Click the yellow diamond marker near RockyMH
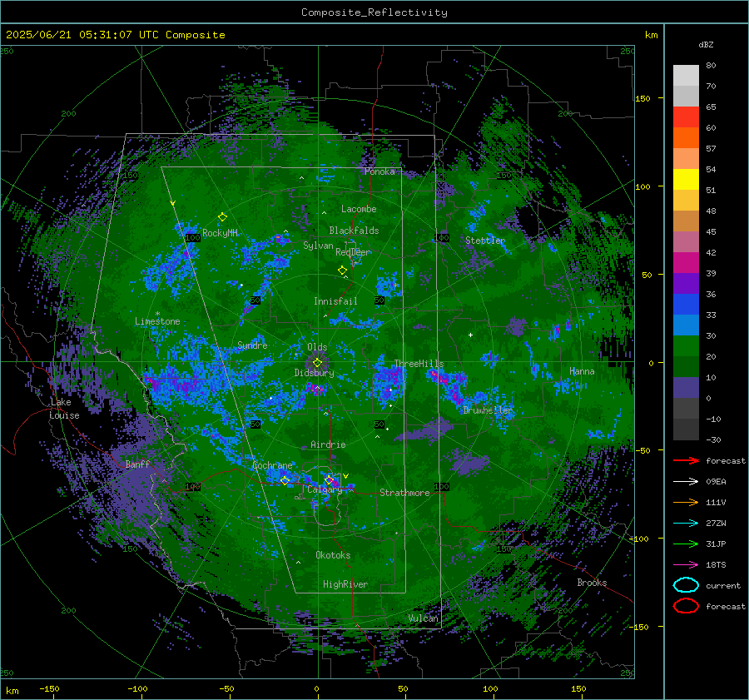The width and height of the screenshot is (749, 700). click(222, 217)
